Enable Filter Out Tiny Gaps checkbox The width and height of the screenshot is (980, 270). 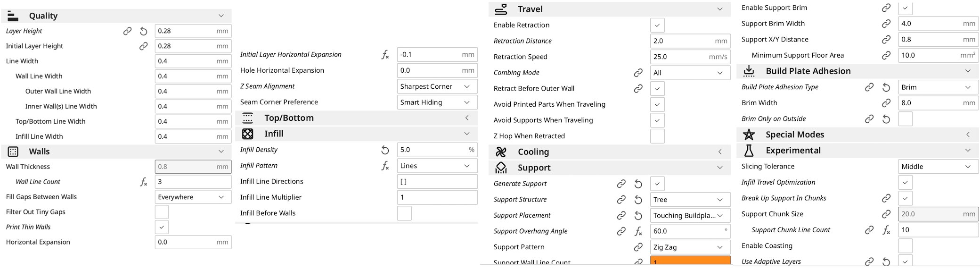[x=162, y=212]
